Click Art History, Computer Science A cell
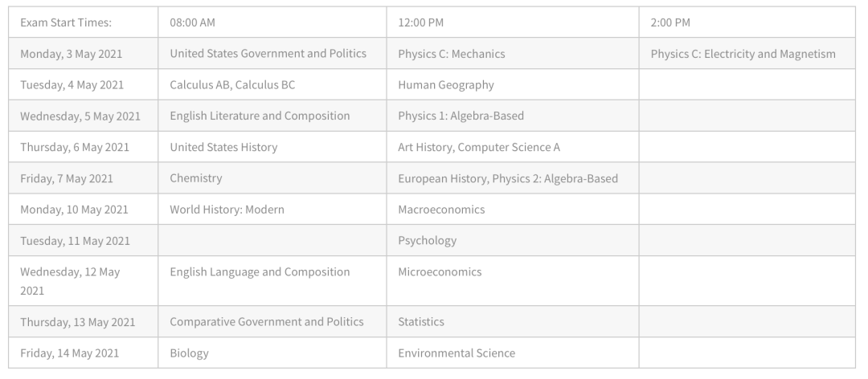The width and height of the screenshot is (868, 379). 513,147
